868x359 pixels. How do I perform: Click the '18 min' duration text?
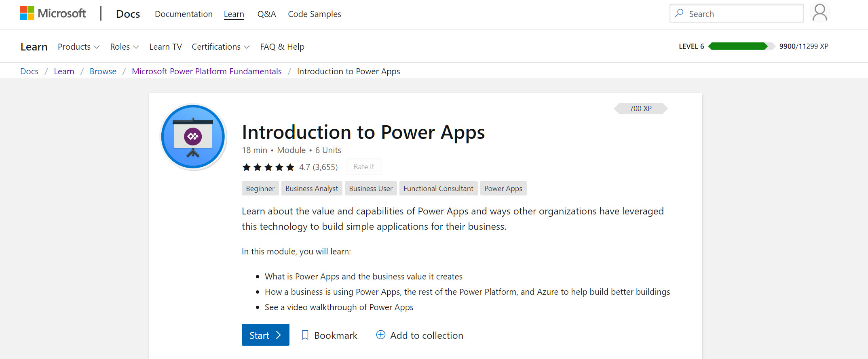click(x=255, y=150)
